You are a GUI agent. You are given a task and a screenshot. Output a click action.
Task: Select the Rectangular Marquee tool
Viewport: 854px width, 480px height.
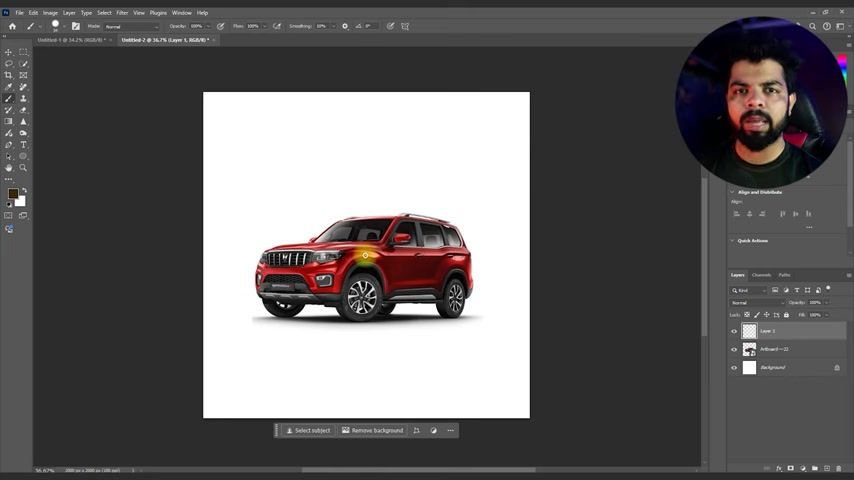tap(23, 52)
